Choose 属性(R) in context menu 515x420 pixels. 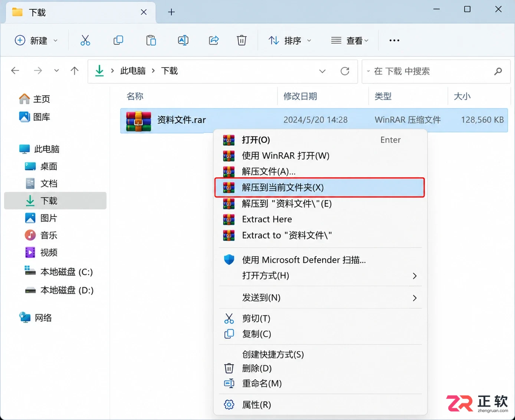(320, 404)
